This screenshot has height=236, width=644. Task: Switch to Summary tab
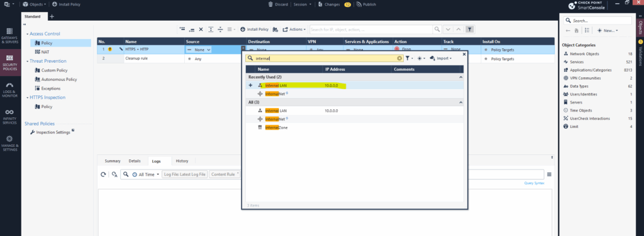point(113,161)
